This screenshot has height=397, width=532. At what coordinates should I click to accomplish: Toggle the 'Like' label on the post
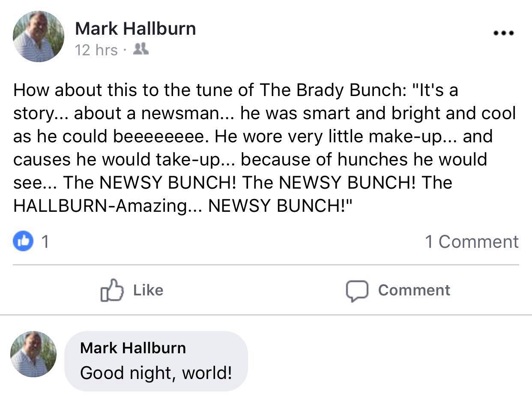tap(148, 290)
